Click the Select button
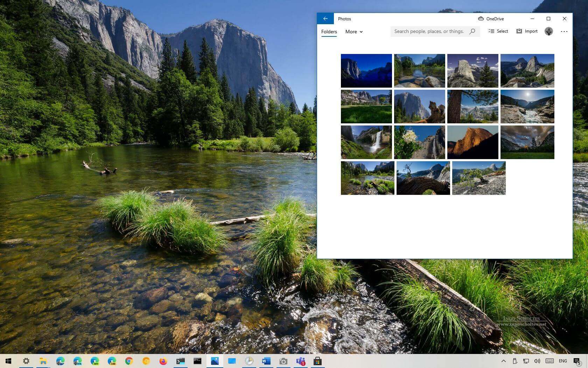This screenshot has width=588, height=368. pyautogui.click(x=498, y=31)
